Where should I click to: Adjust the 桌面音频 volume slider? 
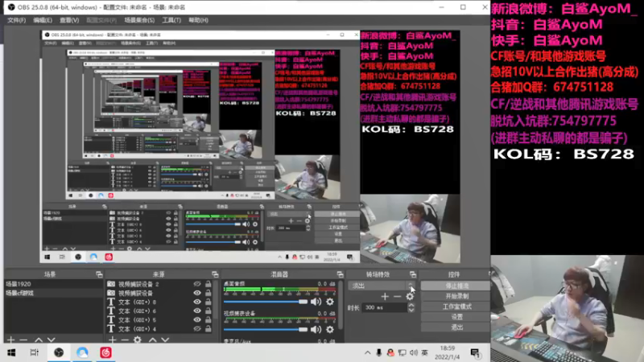point(266,302)
